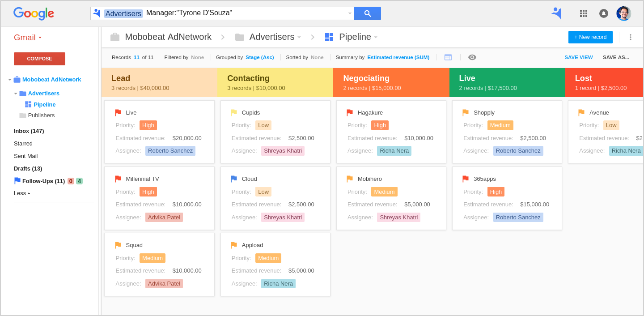Click the orange flag on the Shopply card
This screenshot has width=644, height=316.
click(x=466, y=113)
